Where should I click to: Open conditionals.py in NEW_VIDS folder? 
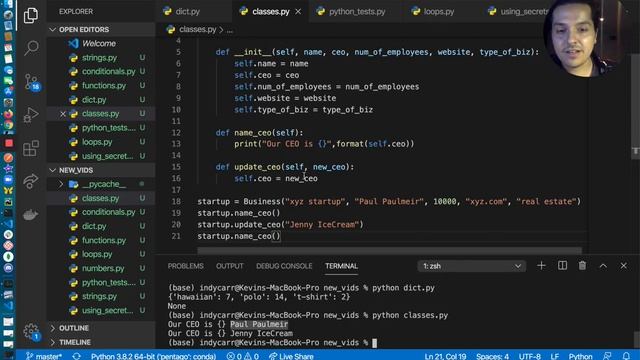coord(109,212)
